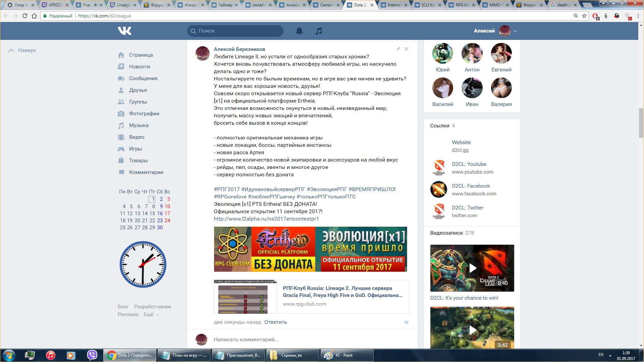Reload the page in Chrome
This screenshot has width=644, height=362.
tap(25, 16)
